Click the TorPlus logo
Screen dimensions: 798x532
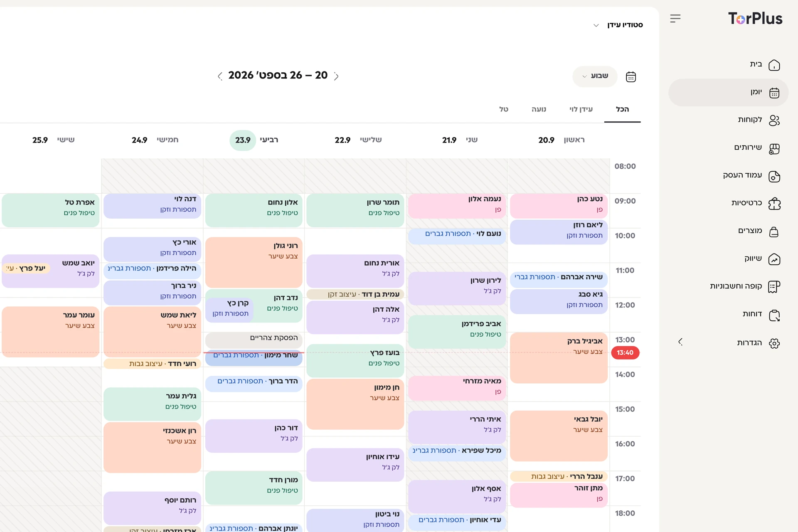point(755,18)
